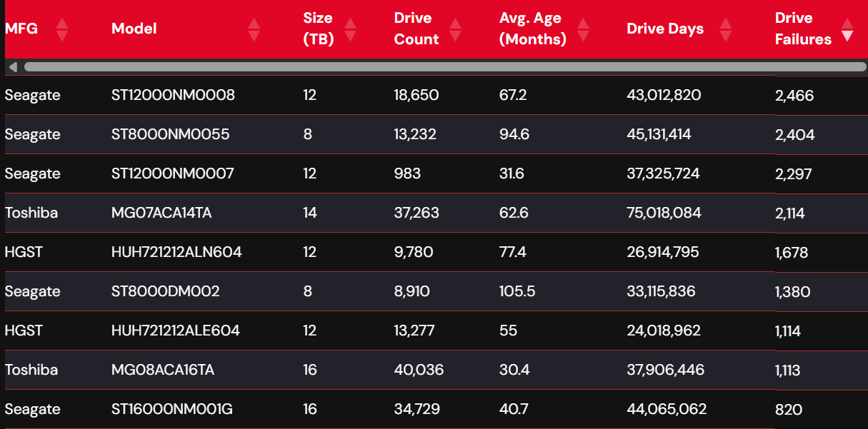Click the ST8000DM002 model cell
Screen dimensions: 868x429
click(166, 291)
